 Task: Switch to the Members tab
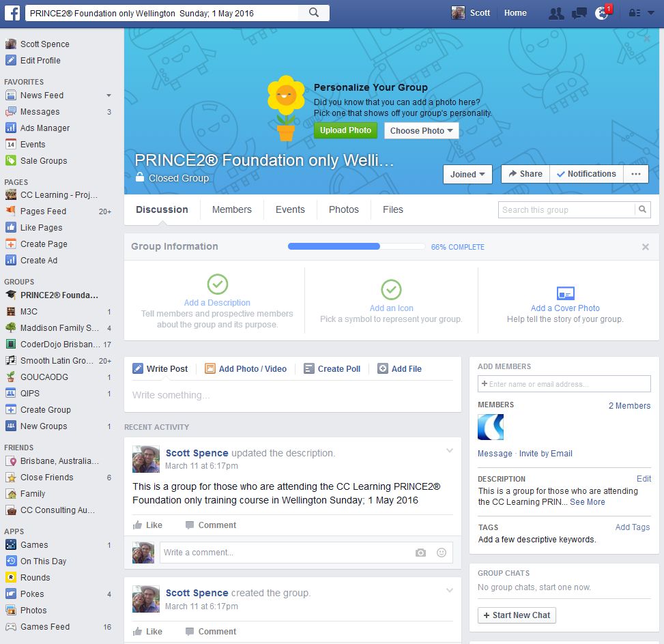point(231,209)
